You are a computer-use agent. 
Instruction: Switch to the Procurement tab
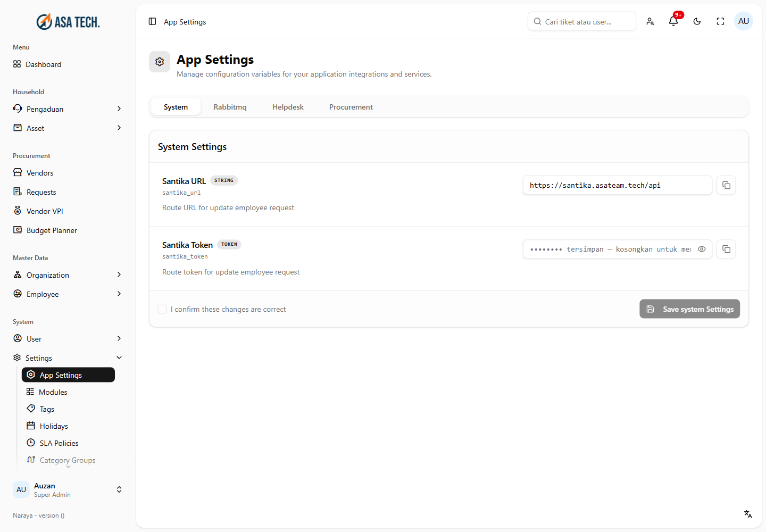351,107
